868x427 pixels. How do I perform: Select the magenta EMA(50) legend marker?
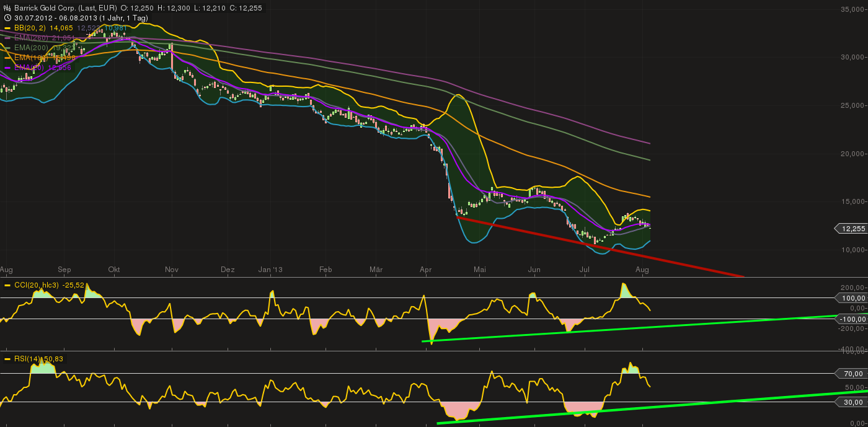[7, 67]
